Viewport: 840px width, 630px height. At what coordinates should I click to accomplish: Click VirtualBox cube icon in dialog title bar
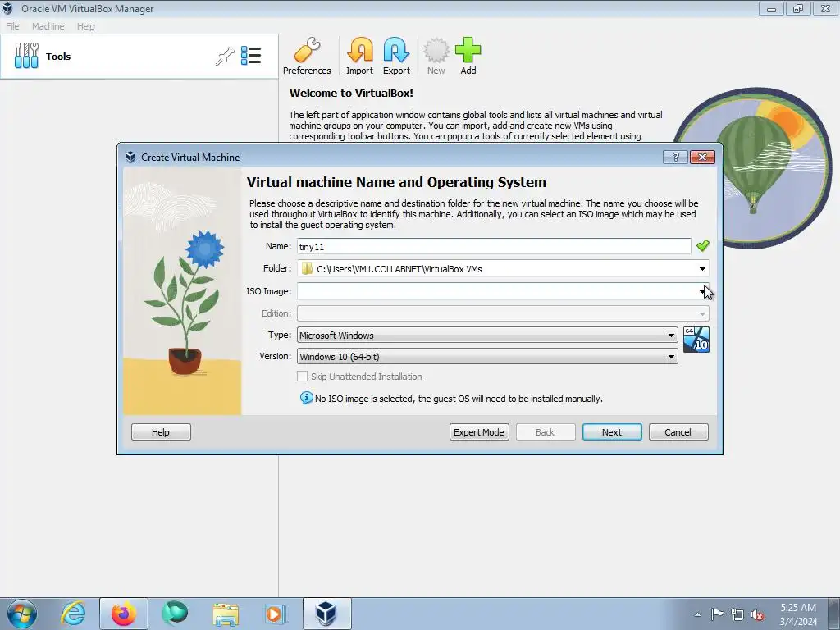pos(130,157)
